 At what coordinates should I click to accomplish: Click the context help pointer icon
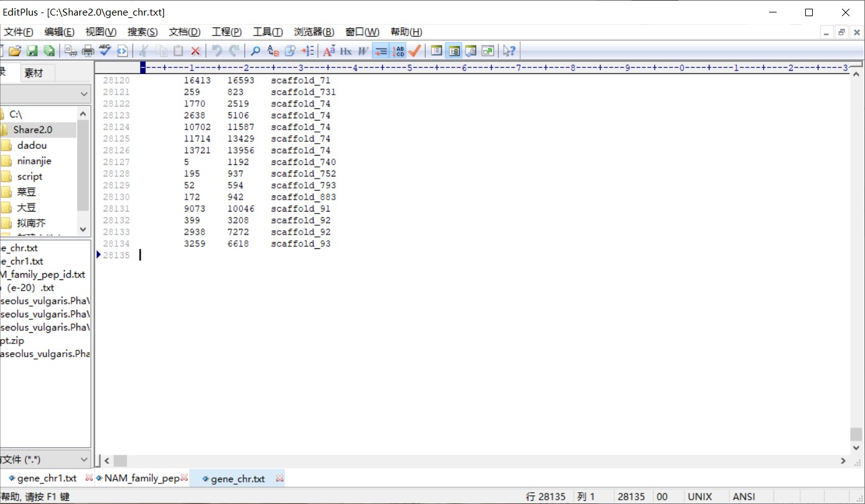[x=510, y=51]
